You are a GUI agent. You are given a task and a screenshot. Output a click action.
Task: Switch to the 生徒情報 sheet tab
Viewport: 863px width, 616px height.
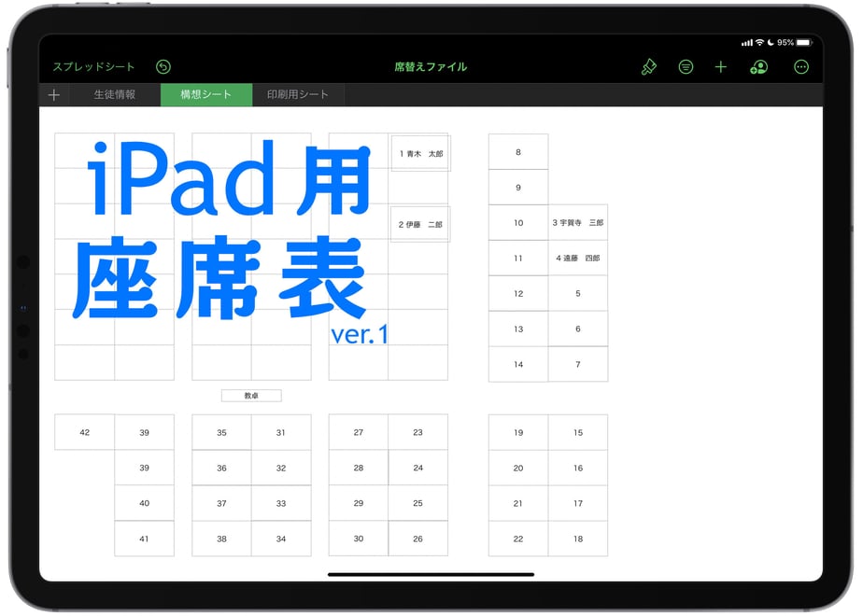115,94
